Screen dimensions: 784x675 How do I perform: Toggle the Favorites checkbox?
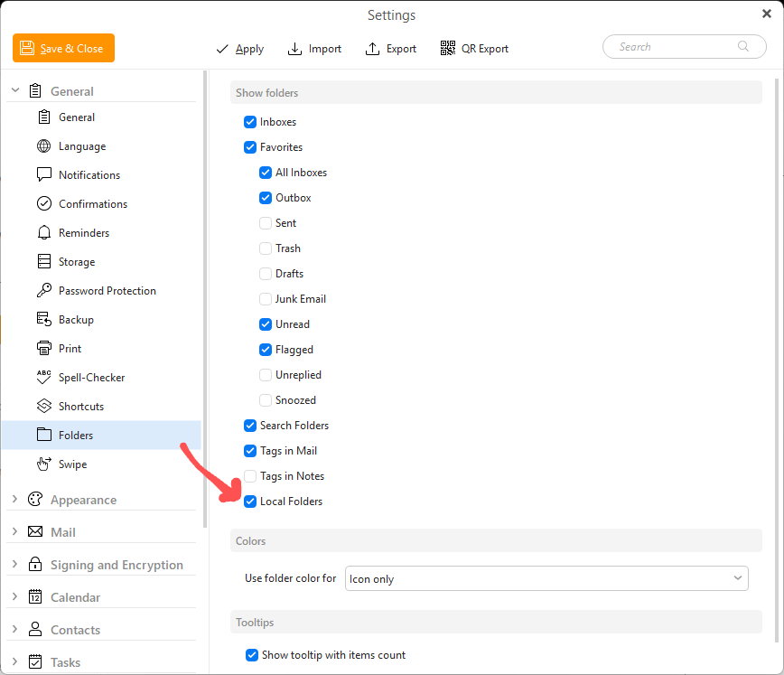(x=250, y=147)
